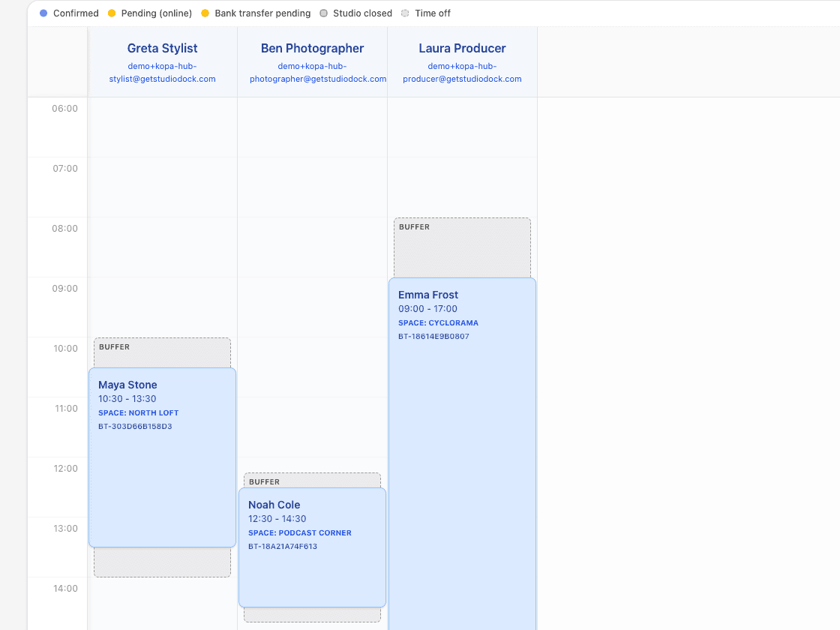The width and height of the screenshot is (840, 630).
Task: Click the Pending (online) legend dot
Action: 113,13
